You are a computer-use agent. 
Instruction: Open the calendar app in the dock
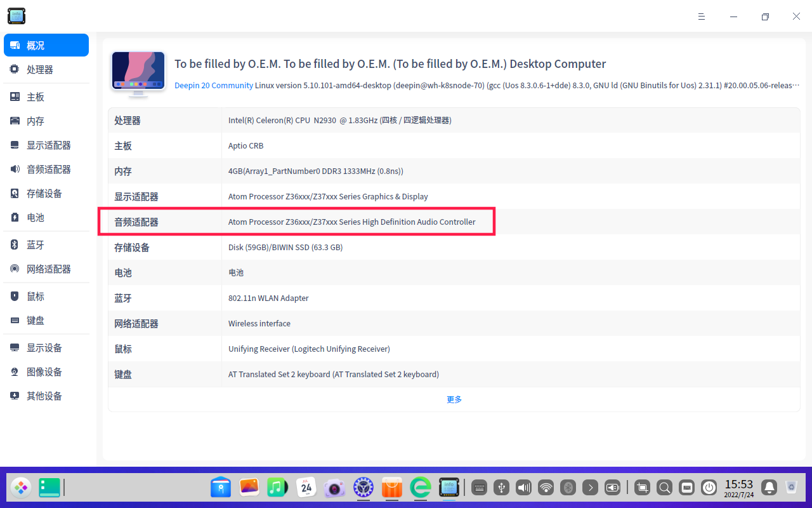pos(306,488)
